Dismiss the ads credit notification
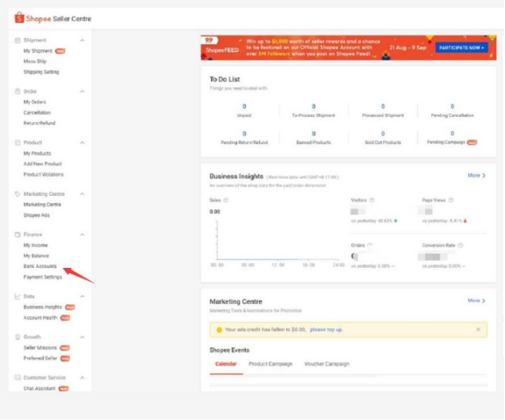This screenshot has height=420, width=505. (x=479, y=329)
